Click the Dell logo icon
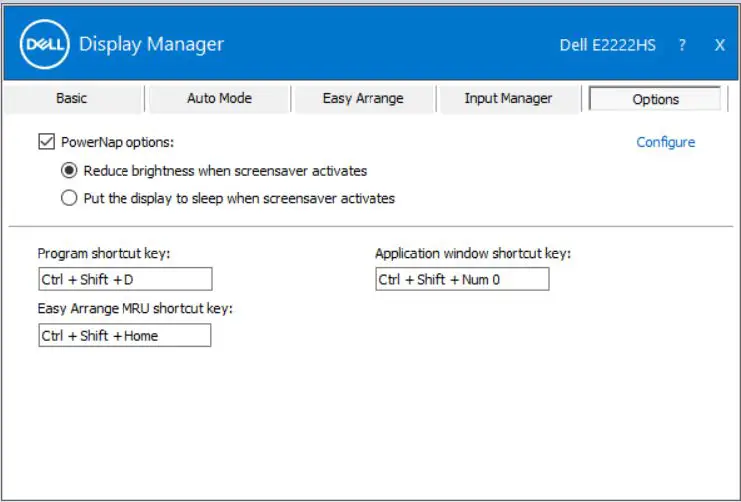 coord(44,45)
